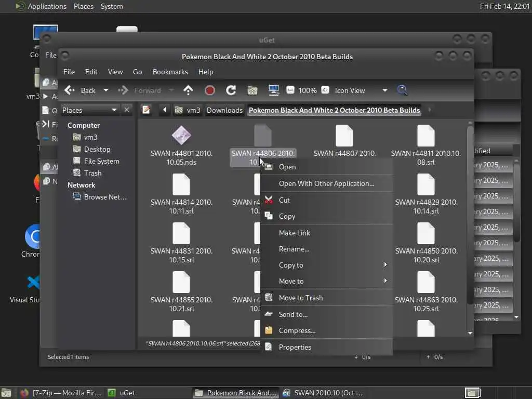
Task: Open the Edit menu
Action: click(x=91, y=72)
